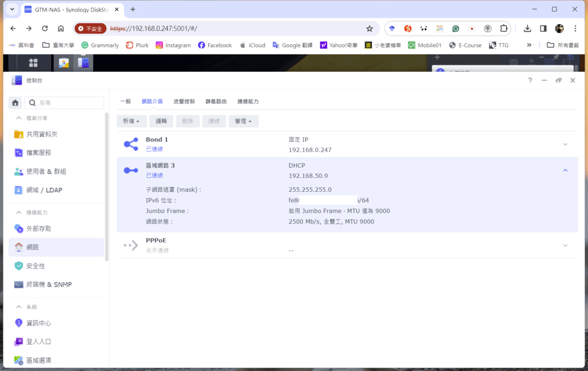Switch to the Static Route (靜態路由) tab
Viewport: 588px width, 371px height.
point(216,101)
